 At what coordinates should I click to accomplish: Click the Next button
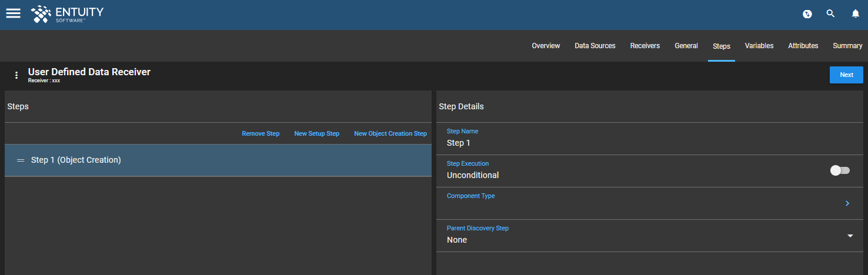[846, 75]
